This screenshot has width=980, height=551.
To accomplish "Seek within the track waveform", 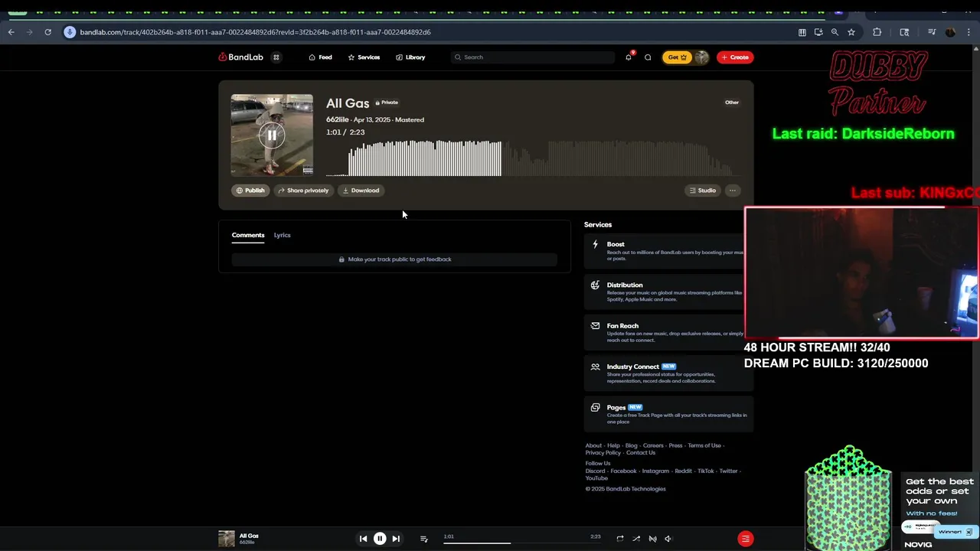I will pos(533,158).
